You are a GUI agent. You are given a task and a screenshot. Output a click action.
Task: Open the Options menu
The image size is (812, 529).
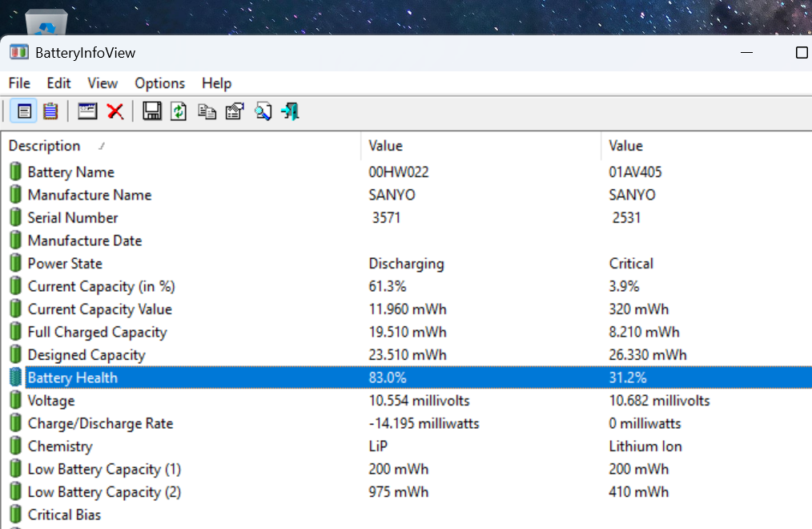coord(159,83)
